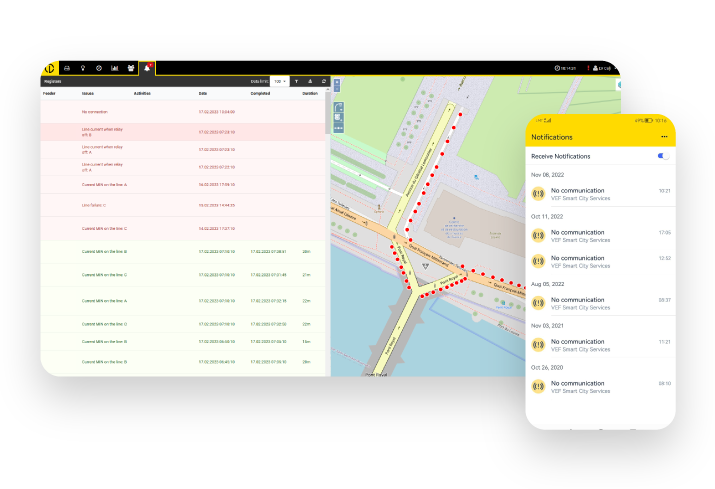The width and height of the screenshot is (715, 489).
Task: Click the download icon in registers toolbar
Action: point(310,81)
